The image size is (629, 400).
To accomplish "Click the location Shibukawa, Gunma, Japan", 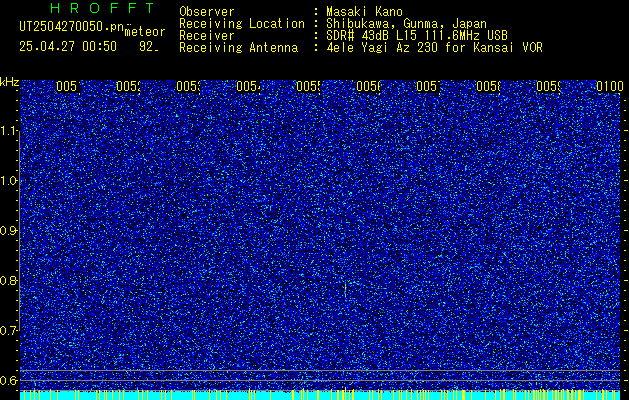I will coord(406,24).
